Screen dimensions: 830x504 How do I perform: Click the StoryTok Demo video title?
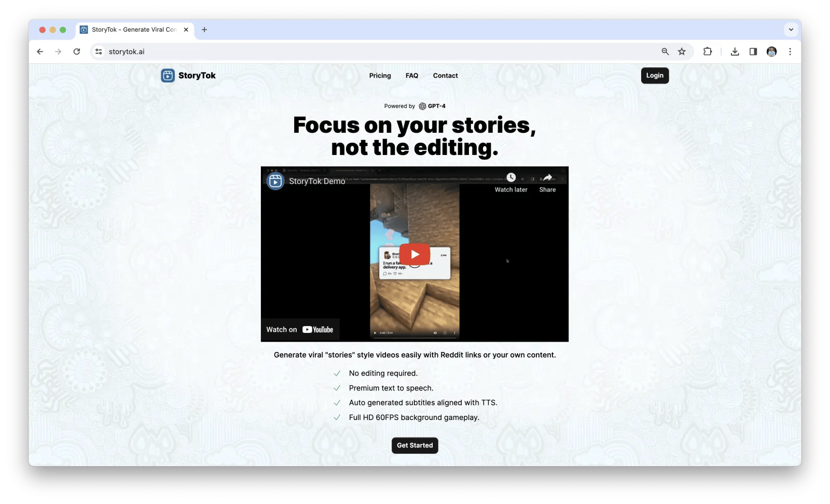coord(317,181)
